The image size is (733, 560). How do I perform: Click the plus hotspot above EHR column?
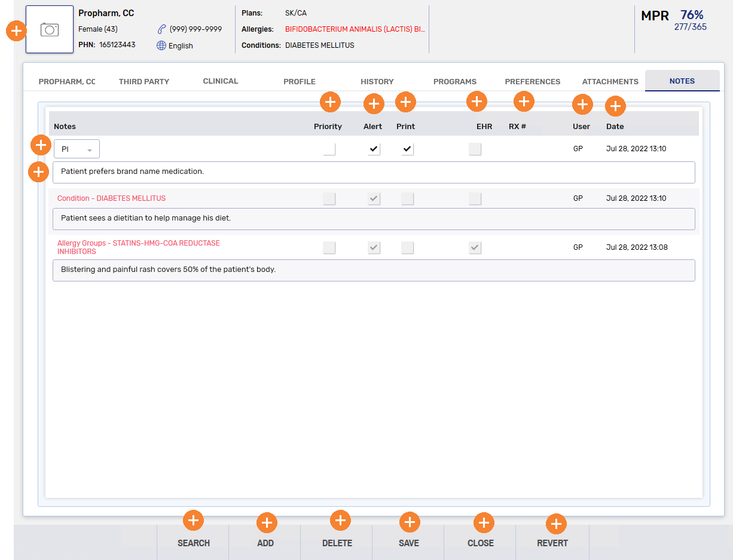(x=477, y=102)
